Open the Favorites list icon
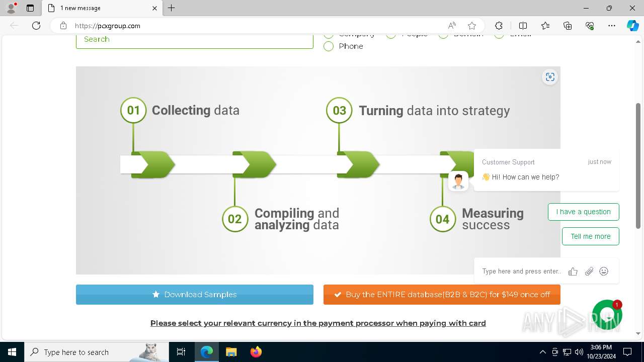 point(545,26)
